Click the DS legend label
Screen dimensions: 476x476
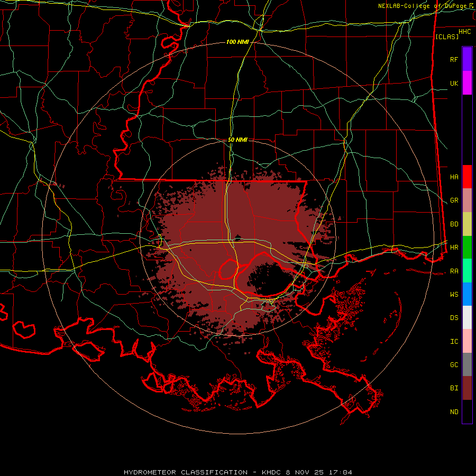(x=454, y=318)
